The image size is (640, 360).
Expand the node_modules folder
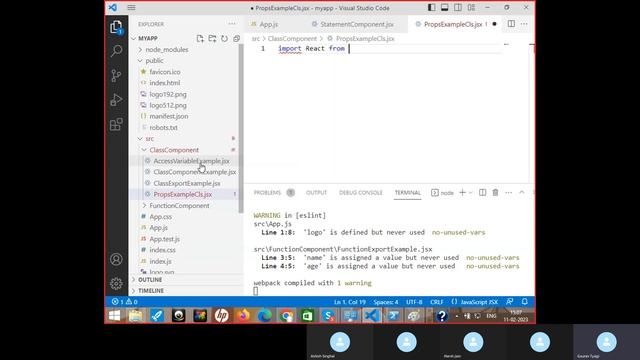pyautogui.click(x=140, y=49)
